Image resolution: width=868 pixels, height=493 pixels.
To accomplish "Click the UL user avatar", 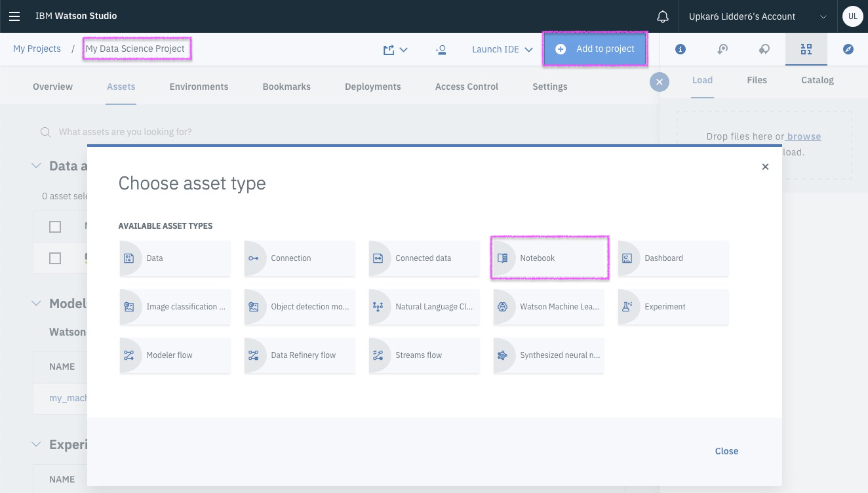I will (852, 16).
